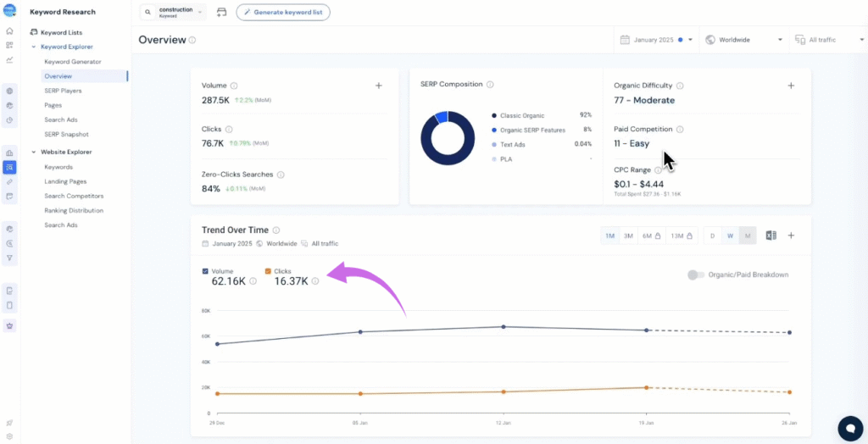Uncheck the Volume series checkbox
The height and width of the screenshot is (444, 868).
point(205,271)
